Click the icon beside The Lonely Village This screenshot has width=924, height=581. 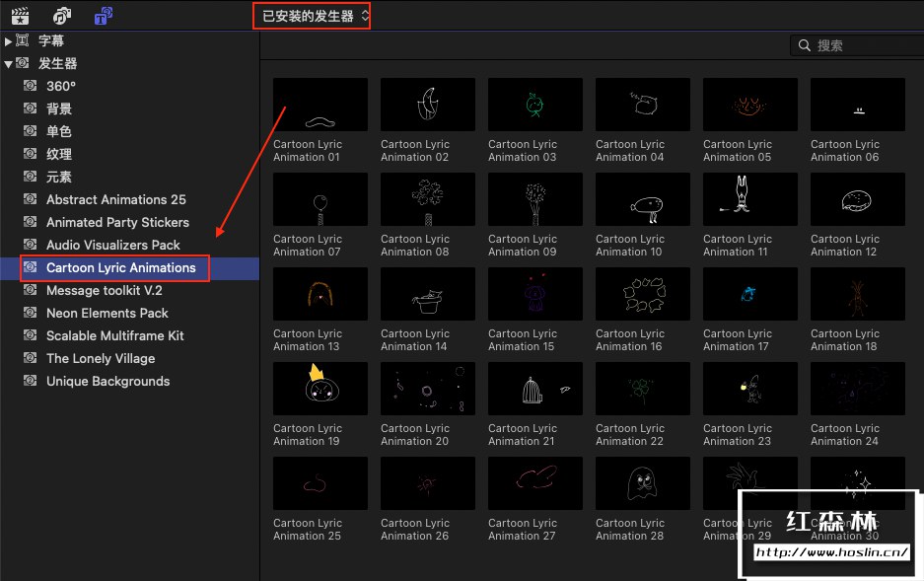tap(30, 358)
